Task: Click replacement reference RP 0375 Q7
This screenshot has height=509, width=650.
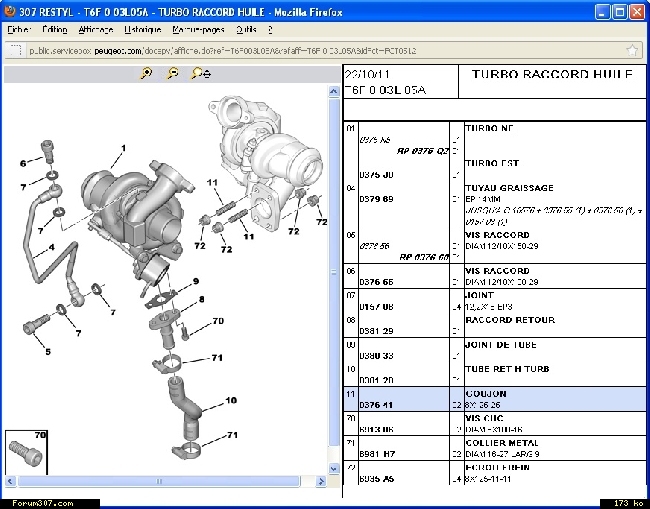Action: (422, 151)
